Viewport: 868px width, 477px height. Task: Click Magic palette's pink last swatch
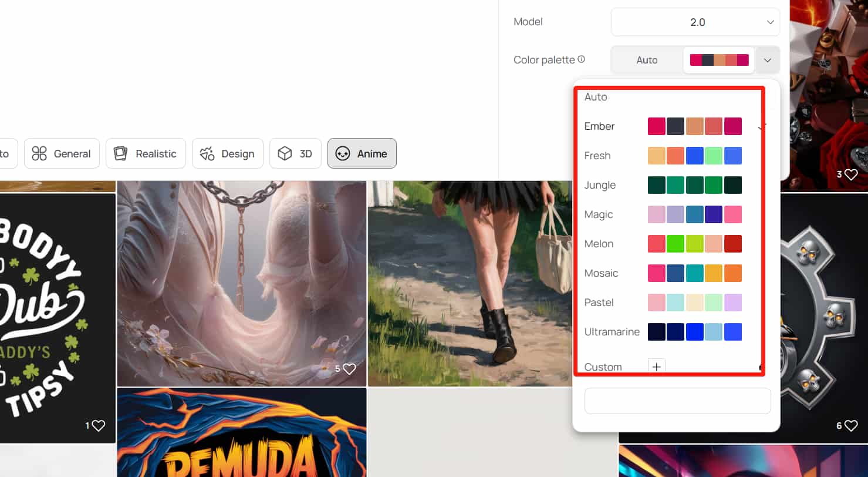pyautogui.click(x=733, y=214)
